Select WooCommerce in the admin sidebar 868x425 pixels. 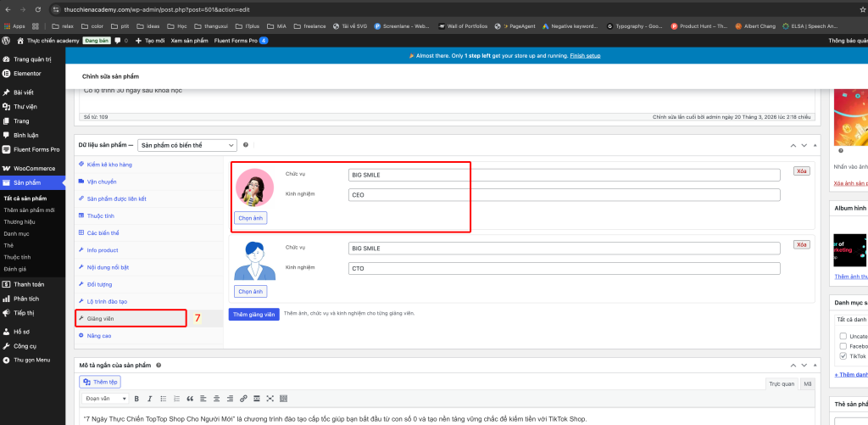point(34,169)
